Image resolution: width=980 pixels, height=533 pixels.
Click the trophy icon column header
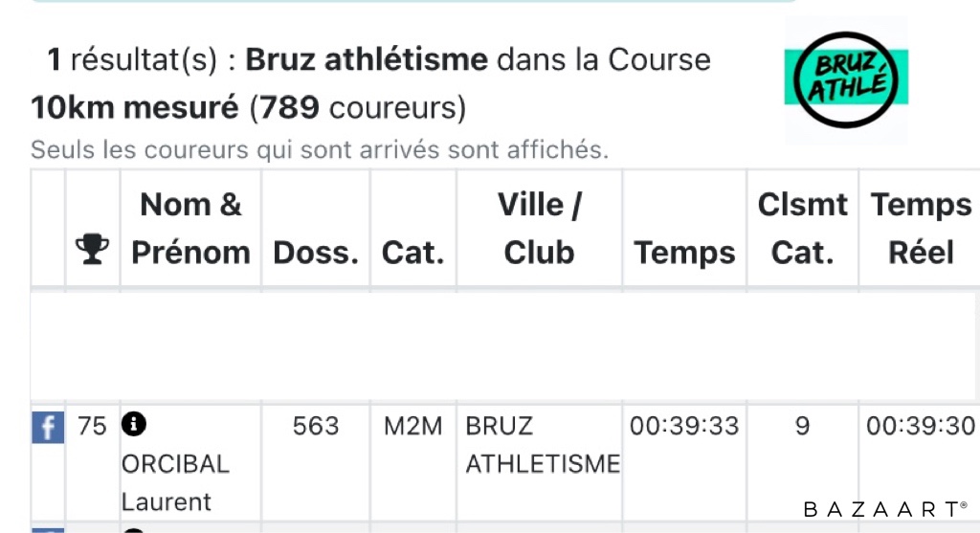click(92, 249)
